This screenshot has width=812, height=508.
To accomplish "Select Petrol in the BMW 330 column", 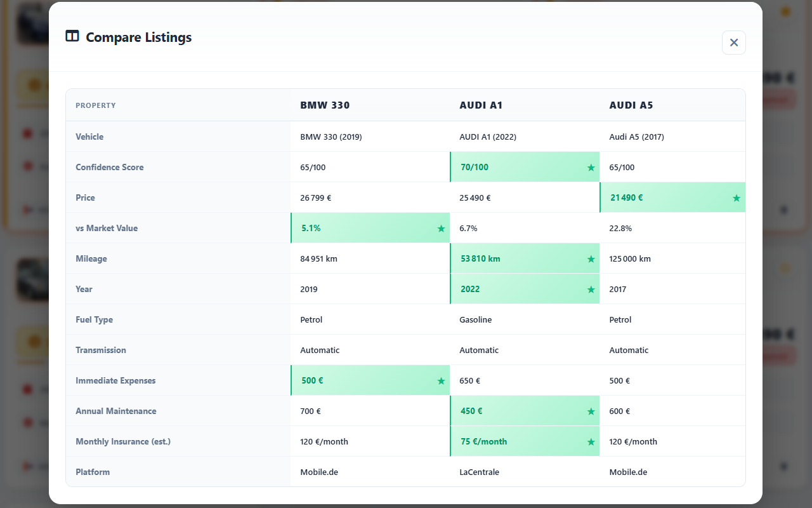I will (x=311, y=319).
